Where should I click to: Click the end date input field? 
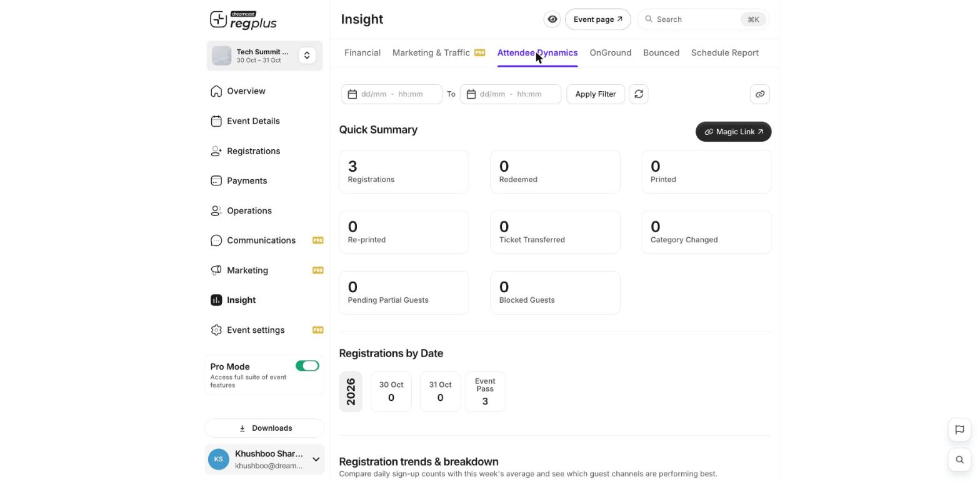[511, 94]
